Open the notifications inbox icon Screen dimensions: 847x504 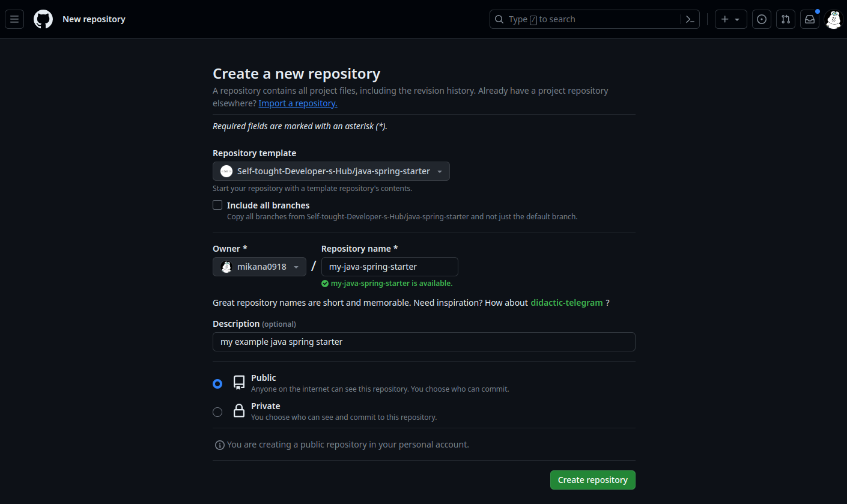pyautogui.click(x=810, y=19)
